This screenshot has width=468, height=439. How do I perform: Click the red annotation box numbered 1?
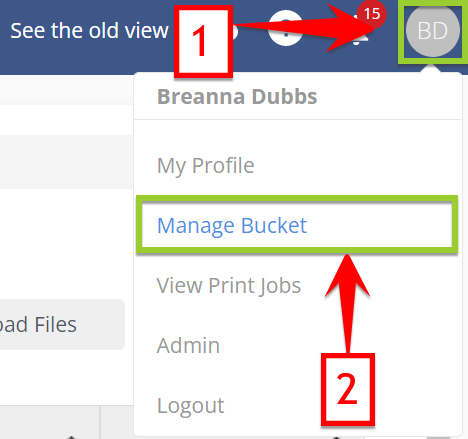pos(203,42)
